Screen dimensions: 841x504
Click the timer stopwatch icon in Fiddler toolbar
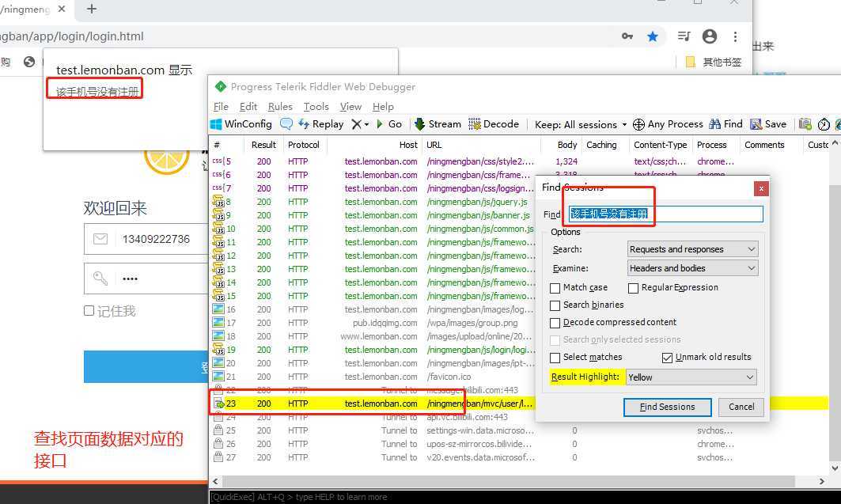tap(824, 124)
